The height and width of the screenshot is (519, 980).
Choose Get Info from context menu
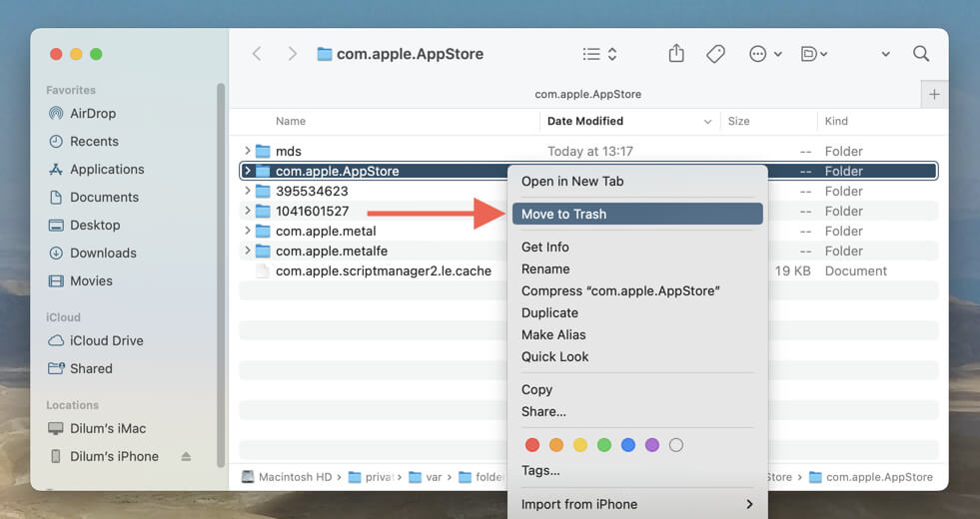[637, 247]
